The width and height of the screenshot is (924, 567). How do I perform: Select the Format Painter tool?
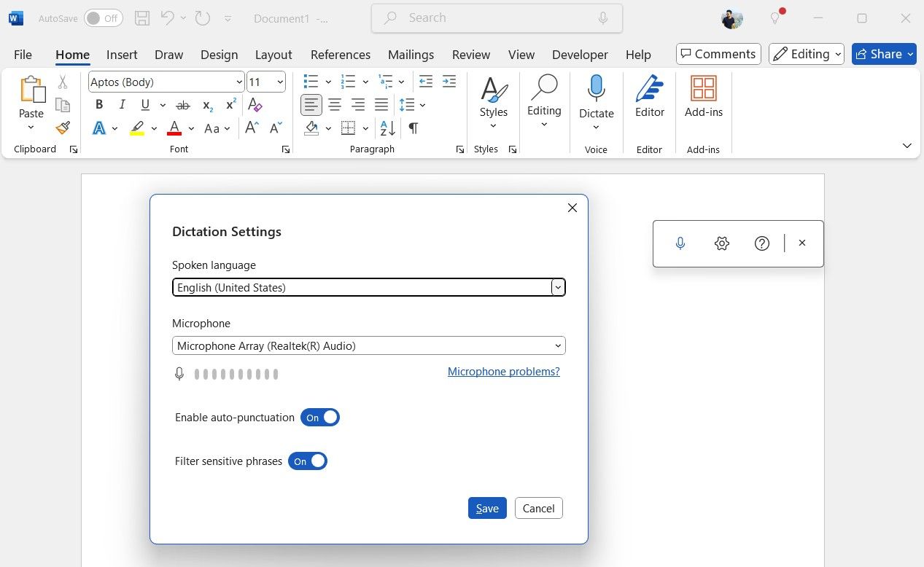pyautogui.click(x=62, y=128)
